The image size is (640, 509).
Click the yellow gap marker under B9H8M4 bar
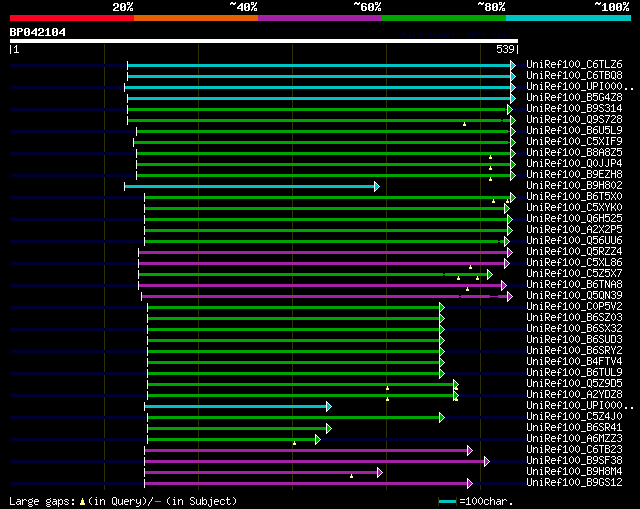[x=351, y=476]
